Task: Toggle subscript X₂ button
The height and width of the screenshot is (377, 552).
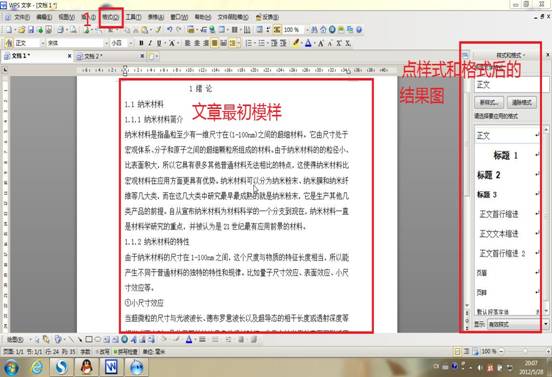Action: point(347,43)
